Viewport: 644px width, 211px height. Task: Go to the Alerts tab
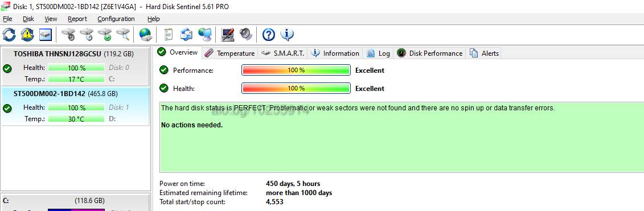[x=485, y=53]
